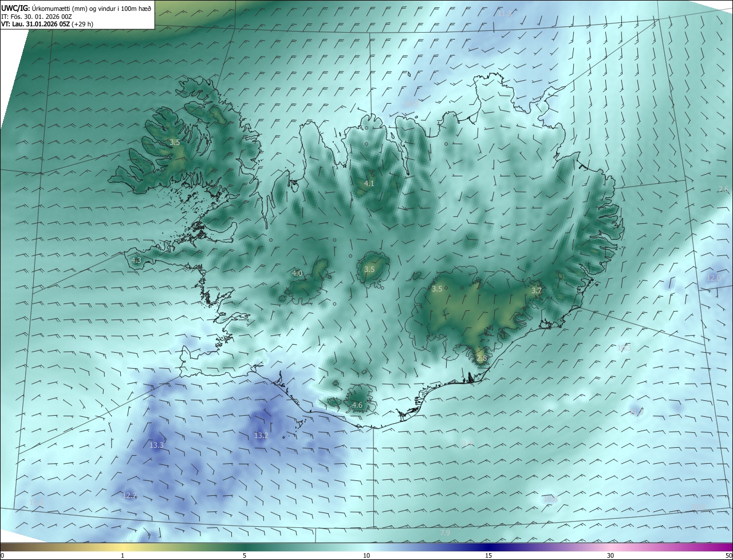This screenshot has height=560, width=733.
Task: Click the 'VT: Lau. 31.01.2026 05Z (+29 h)' line
Action: click(48, 25)
